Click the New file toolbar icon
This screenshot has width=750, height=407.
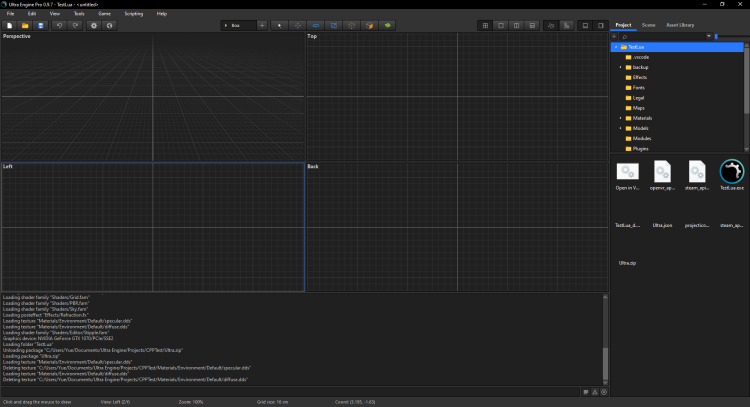point(9,25)
